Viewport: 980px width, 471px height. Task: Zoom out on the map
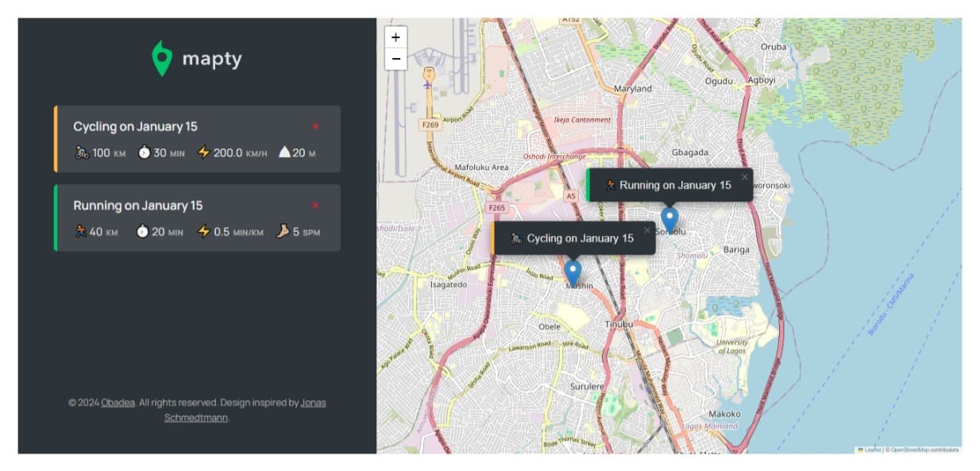[x=395, y=59]
